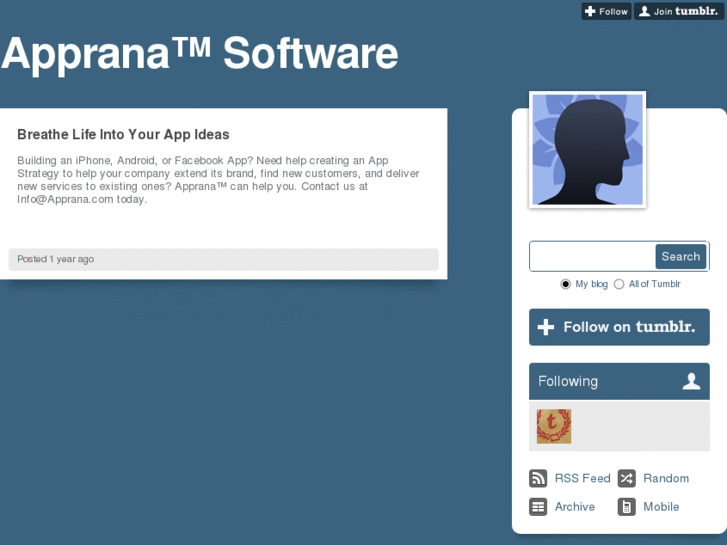
Task: Click the RSS feed icon
Action: click(x=538, y=478)
